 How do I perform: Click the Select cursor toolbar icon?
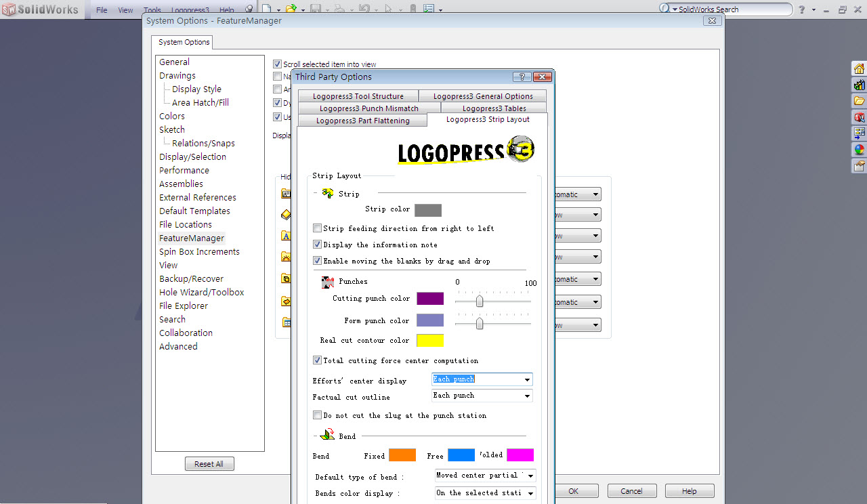388,9
